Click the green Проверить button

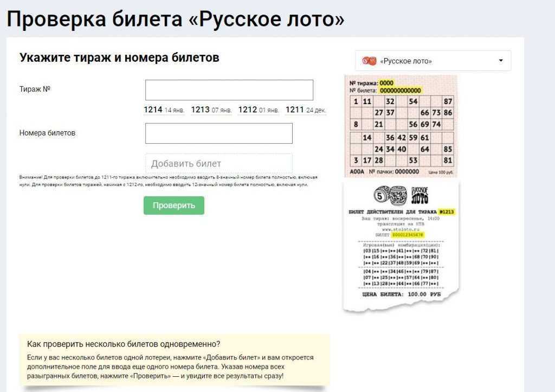(x=174, y=205)
